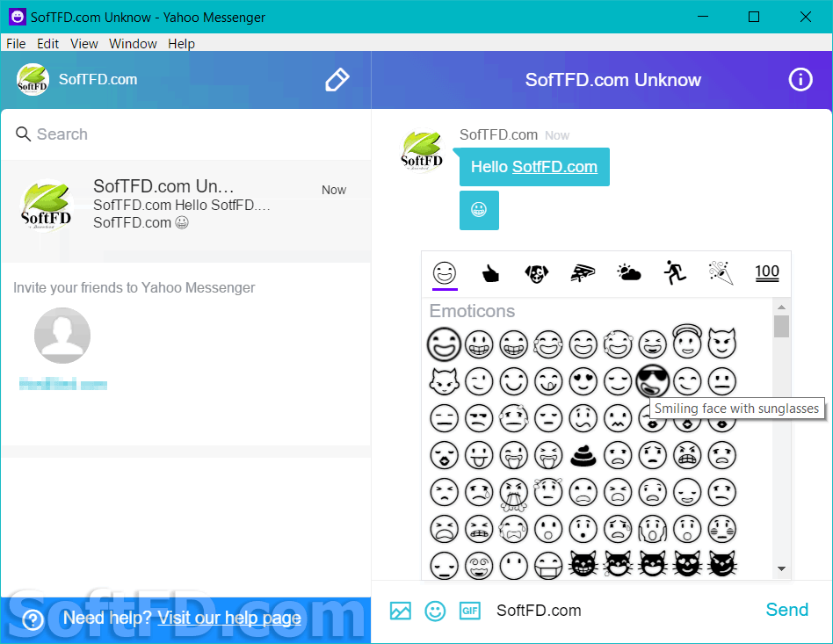Switch to activity emoji category with runner
The height and width of the screenshot is (644, 833).
(x=675, y=272)
